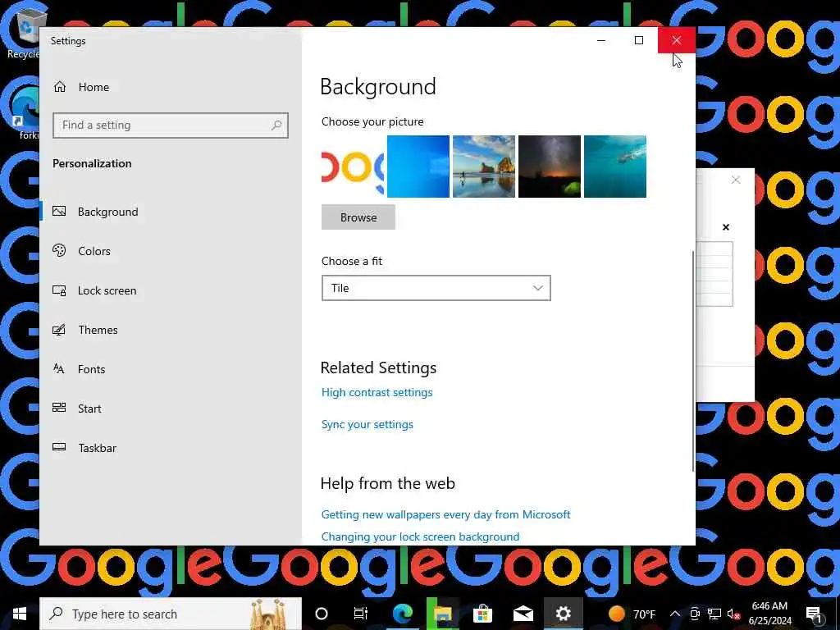Open Getting new wallpapers every day link

(x=445, y=514)
